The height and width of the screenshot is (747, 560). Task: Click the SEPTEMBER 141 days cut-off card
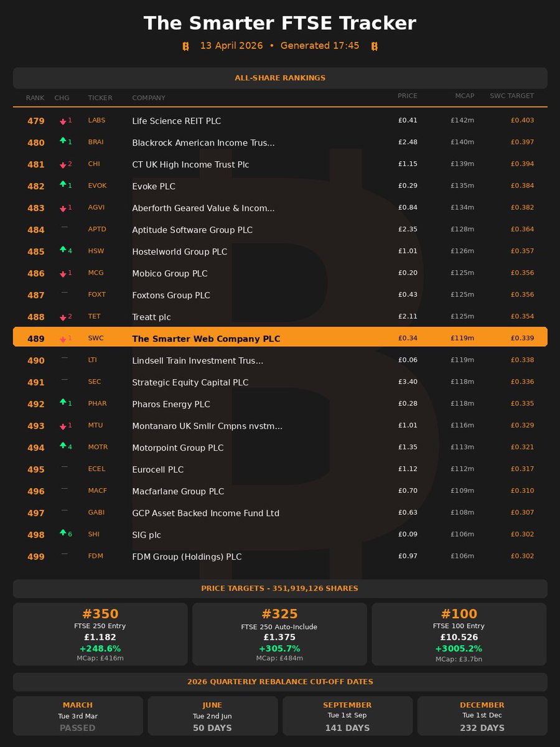coord(347,716)
